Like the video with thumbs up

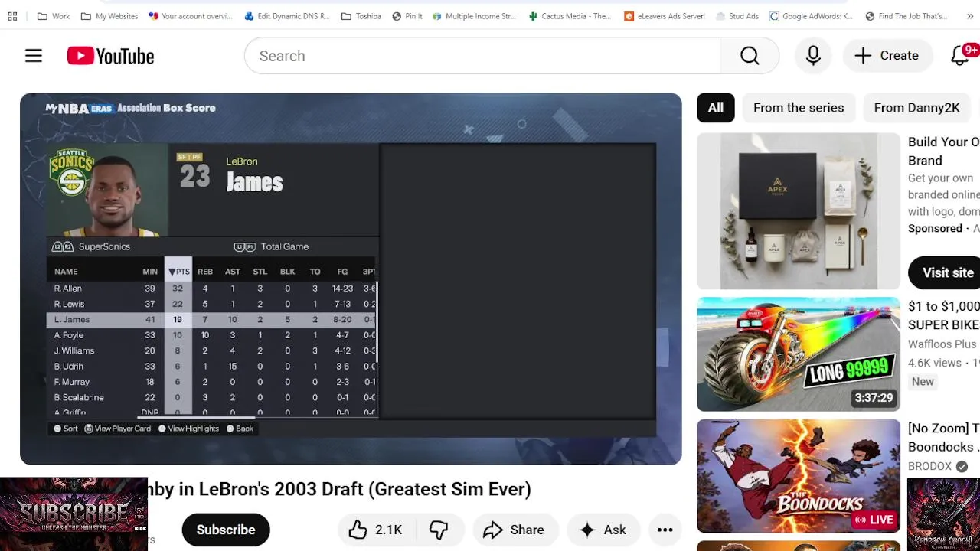[375, 530]
